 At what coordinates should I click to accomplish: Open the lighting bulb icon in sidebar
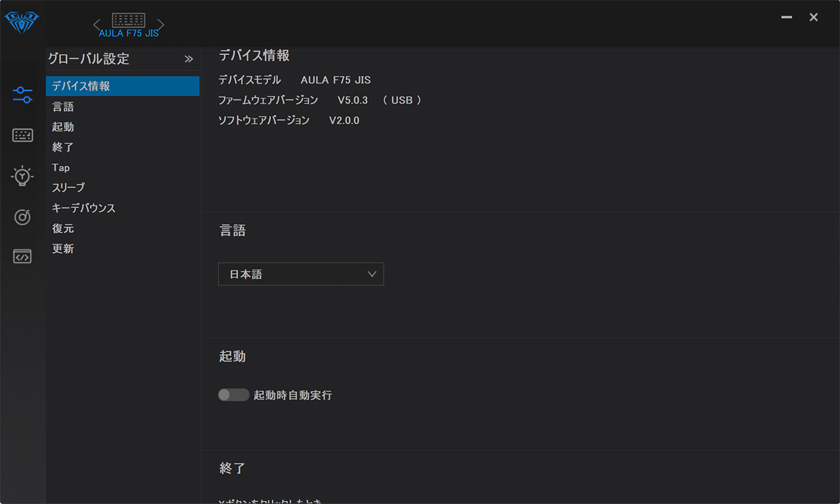22,176
